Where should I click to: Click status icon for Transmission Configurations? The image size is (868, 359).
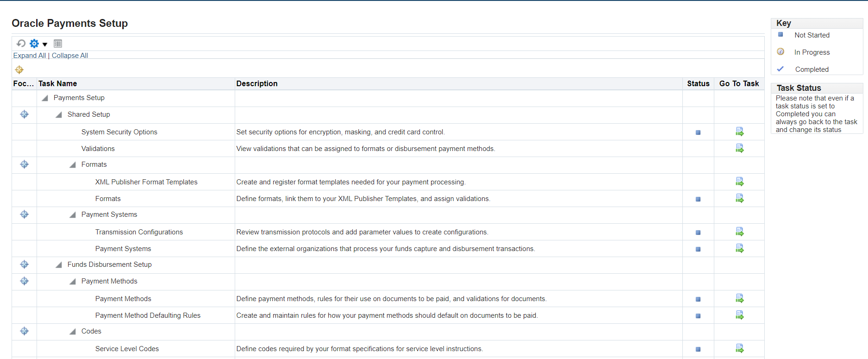pyautogui.click(x=698, y=233)
